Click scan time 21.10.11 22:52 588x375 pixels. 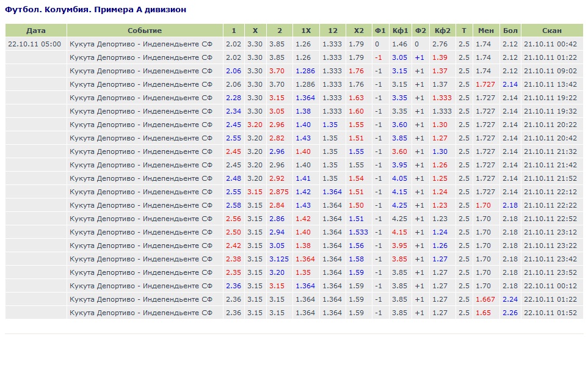(x=551, y=219)
